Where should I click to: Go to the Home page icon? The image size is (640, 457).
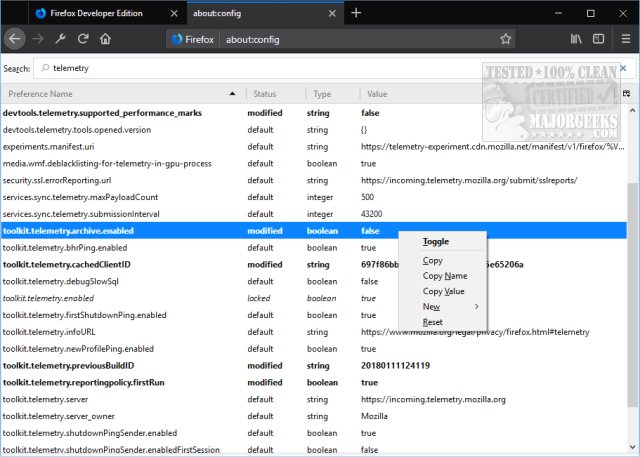click(105, 39)
